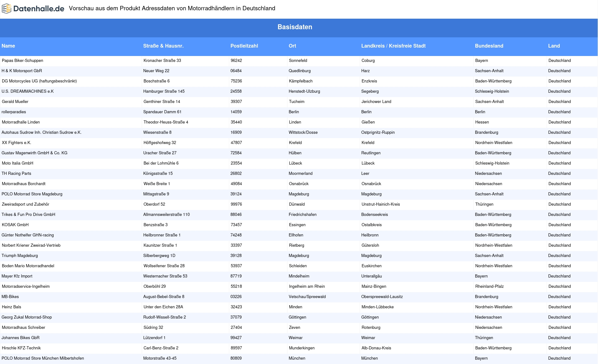The height and width of the screenshot is (364, 598).
Task: Click U.S. DREAMMACHINES e.K entry
Action: (x=28, y=91)
